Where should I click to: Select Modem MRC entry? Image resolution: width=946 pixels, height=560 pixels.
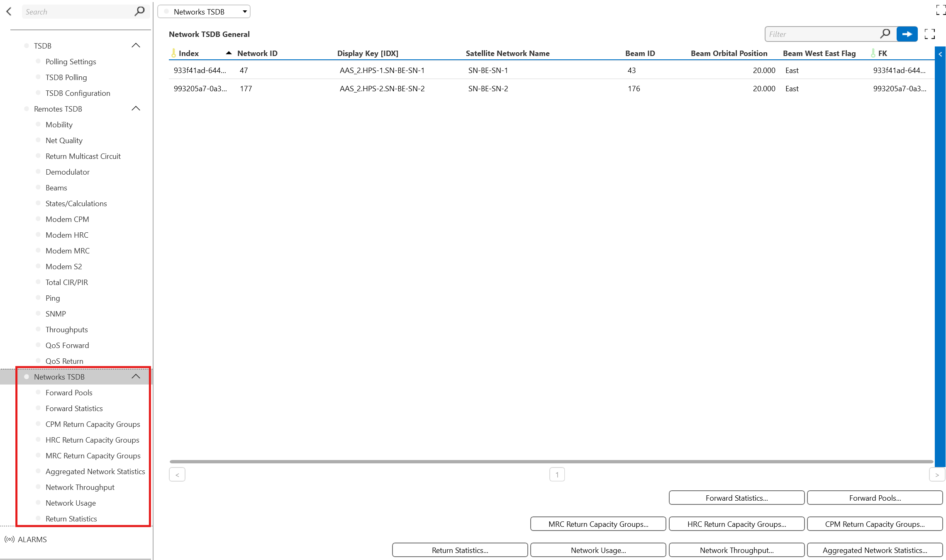tap(68, 251)
